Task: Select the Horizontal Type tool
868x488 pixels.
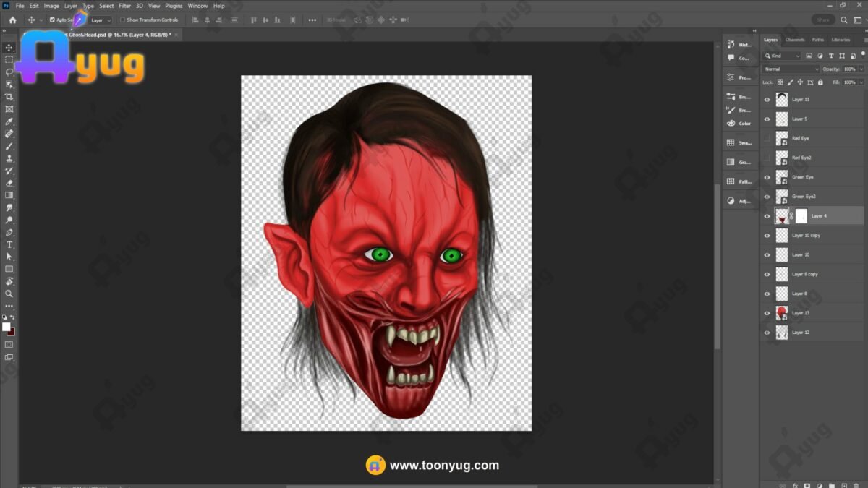Action: (9, 244)
